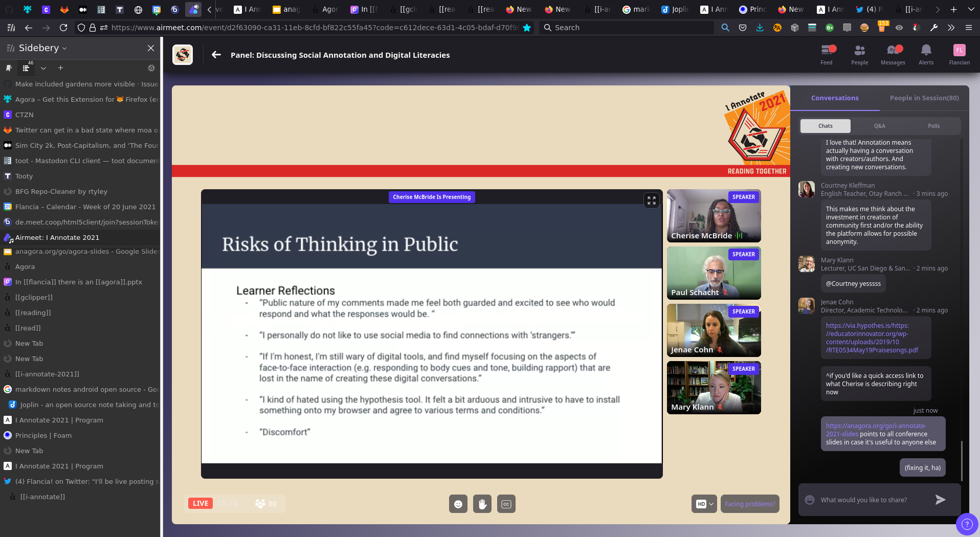
Task: Open the Firefox hamburger menu
Action: [968, 28]
